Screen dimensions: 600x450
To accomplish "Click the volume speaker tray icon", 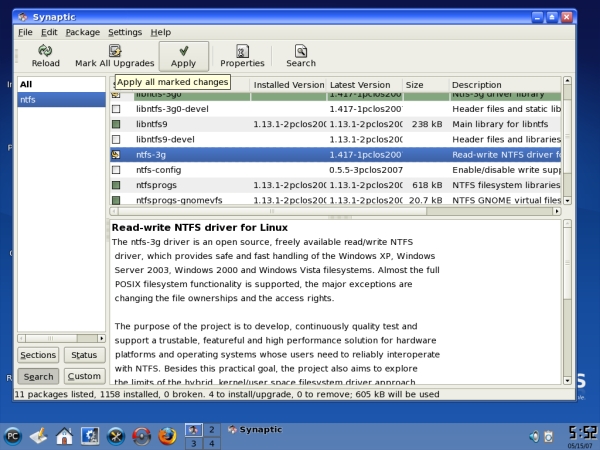I will (x=534, y=436).
